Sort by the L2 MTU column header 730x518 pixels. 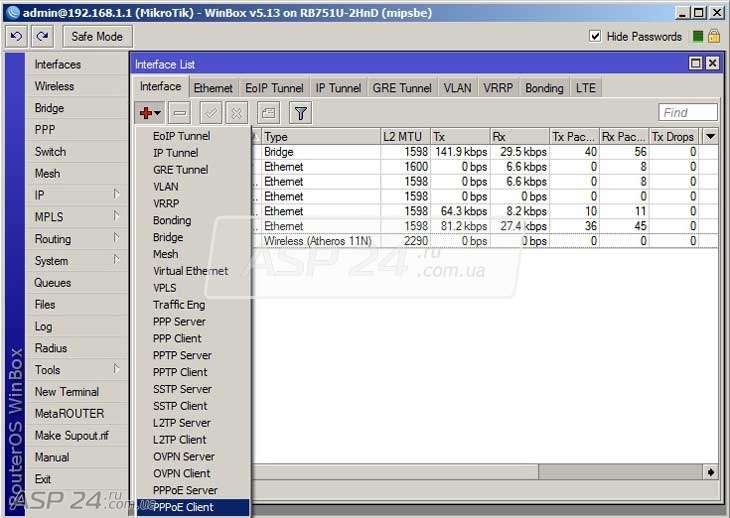click(x=405, y=136)
